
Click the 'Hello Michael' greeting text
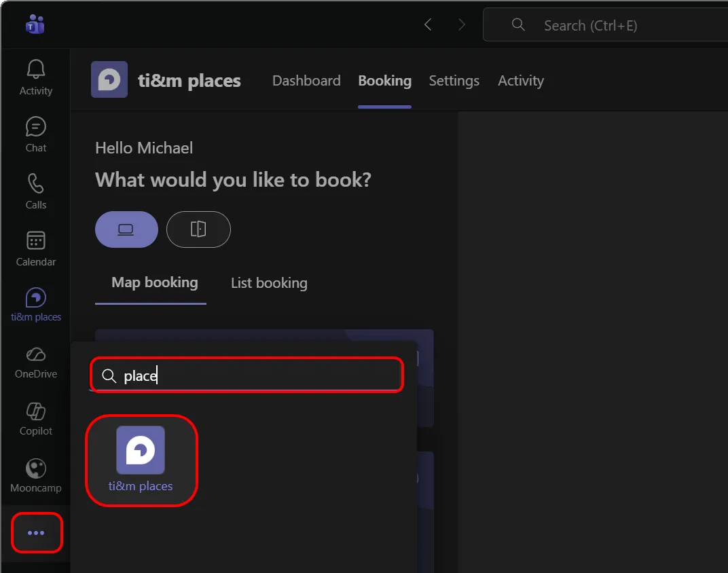click(x=144, y=148)
